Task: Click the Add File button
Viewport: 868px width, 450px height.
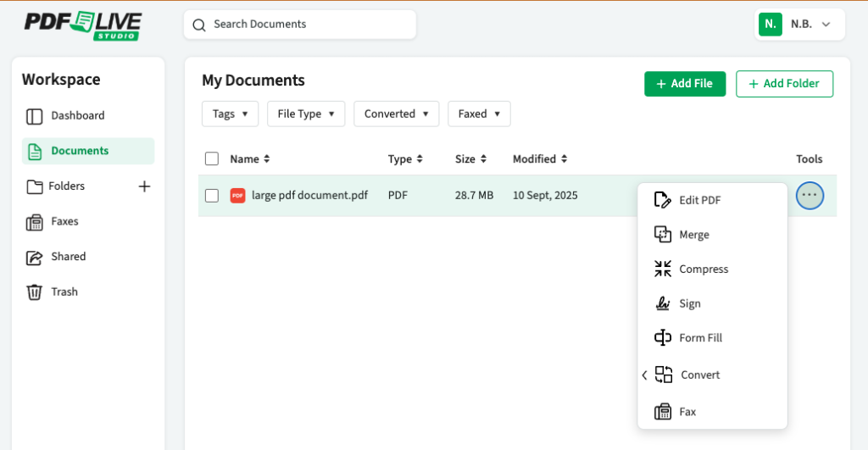Action: tap(684, 84)
